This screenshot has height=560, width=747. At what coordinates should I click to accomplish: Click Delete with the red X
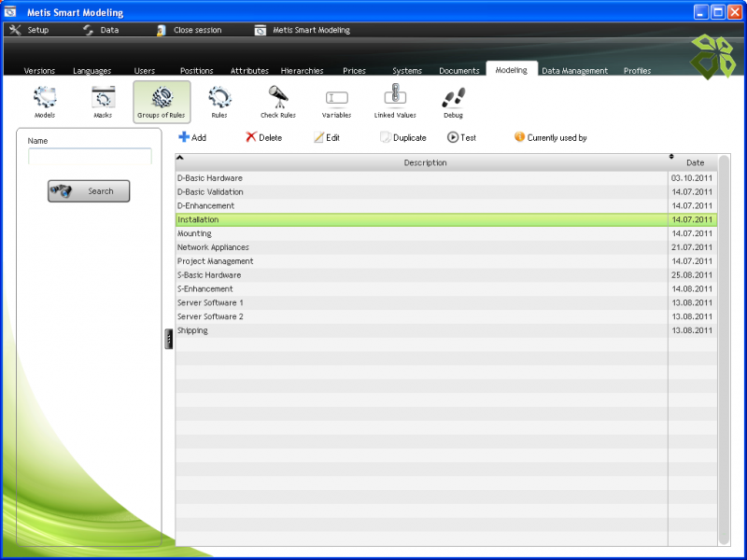point(263,137)
